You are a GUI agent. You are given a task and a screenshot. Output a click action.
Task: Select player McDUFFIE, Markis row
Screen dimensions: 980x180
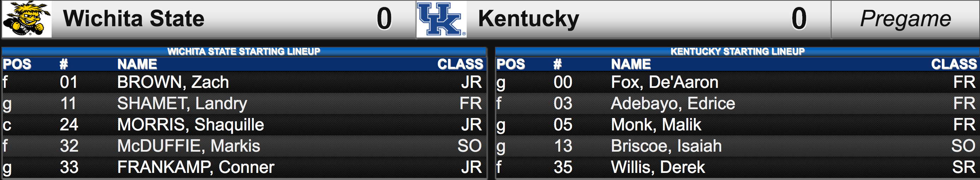tap(244, 146)
